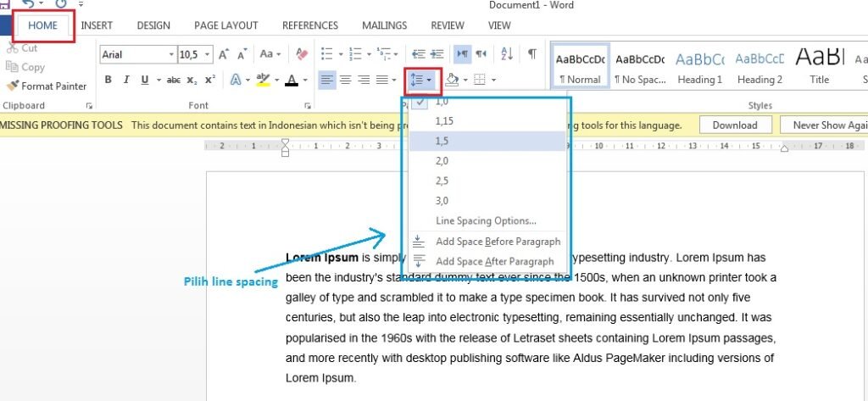Click the Center alignment icon

tap(345, 80)
